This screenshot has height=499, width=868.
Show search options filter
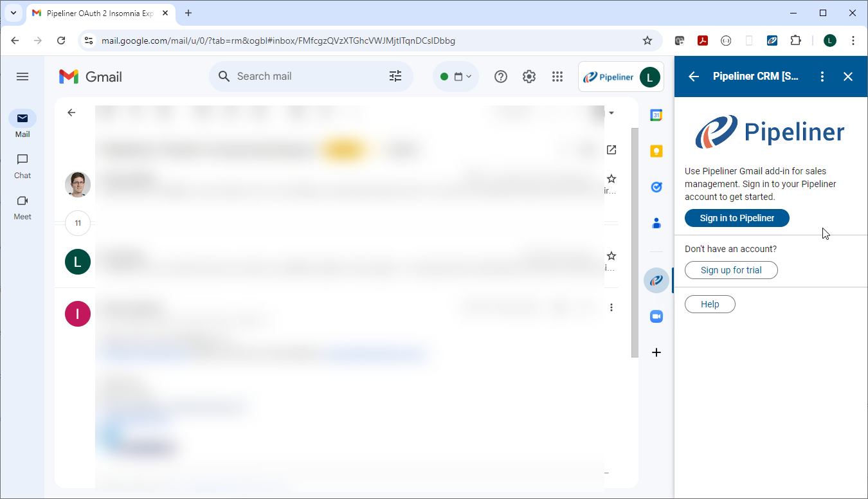395,77
